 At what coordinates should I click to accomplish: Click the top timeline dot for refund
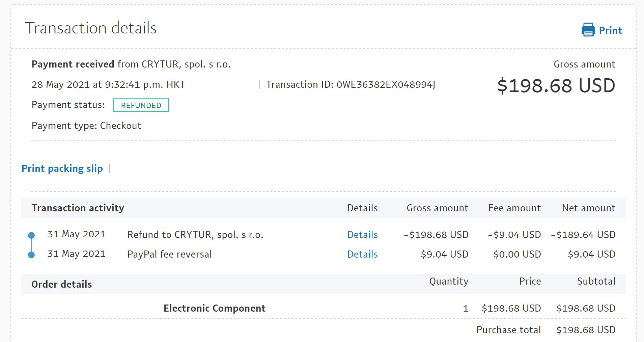coord(31,235)
